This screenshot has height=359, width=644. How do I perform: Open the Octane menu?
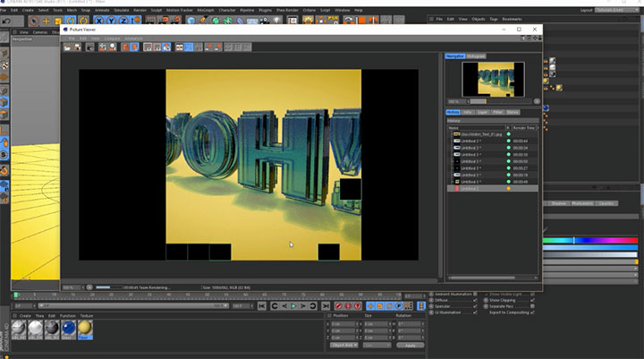pyautogui.click(x=309, y=10)
